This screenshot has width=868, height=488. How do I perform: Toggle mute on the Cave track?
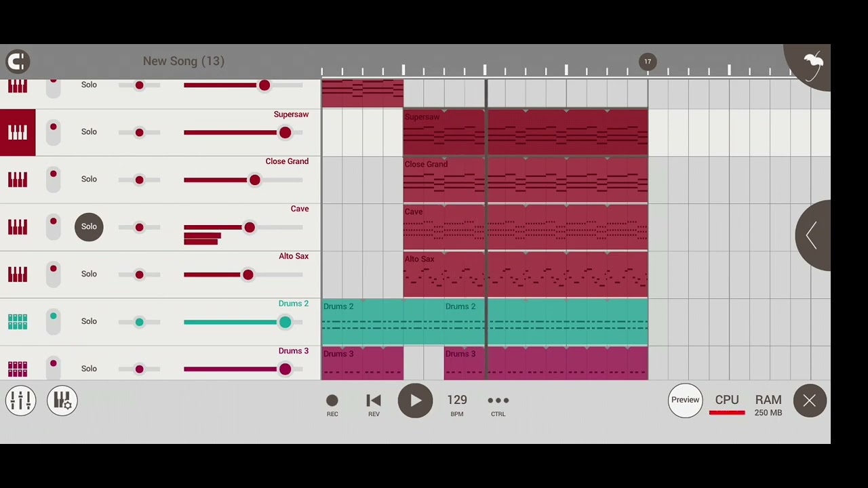53,227
